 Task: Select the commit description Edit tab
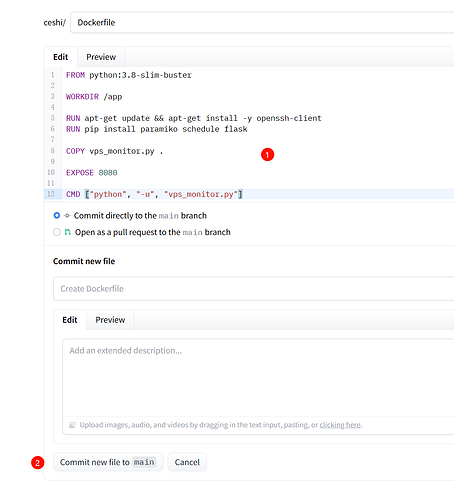70,320
